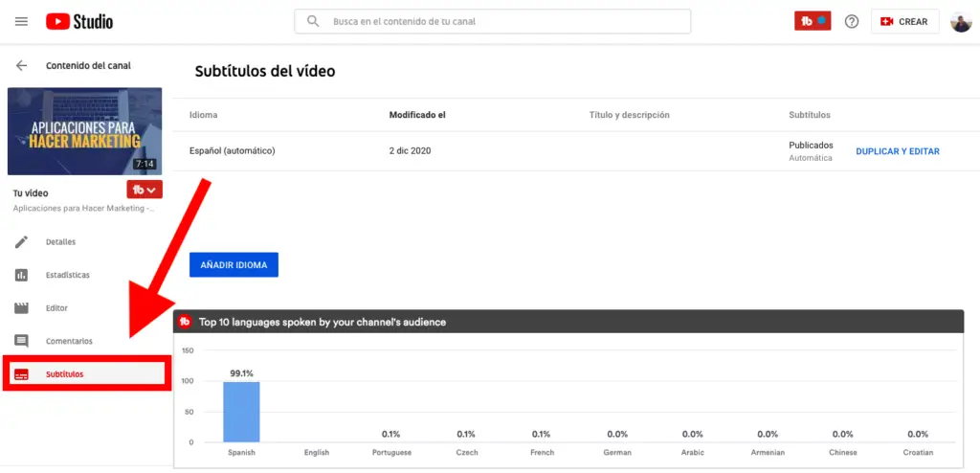Click the Editor clapperboard icon
Screen dimensions: 980x473
[x=21, y=308]
